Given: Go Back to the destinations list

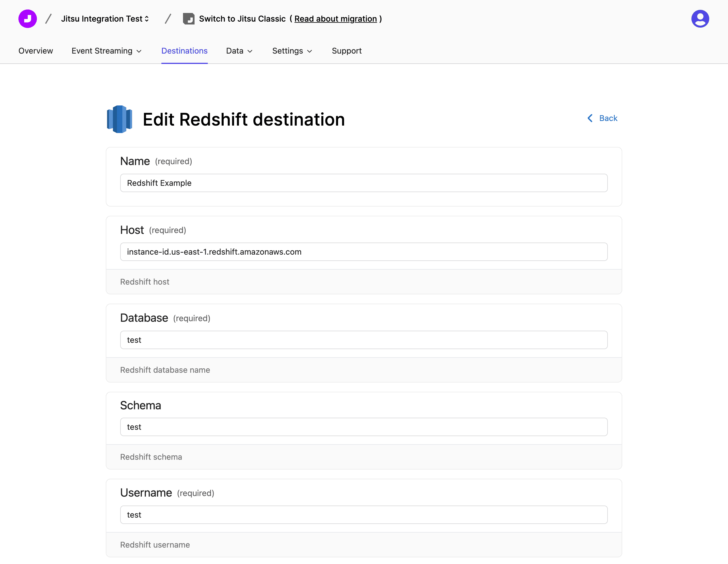Looking at the screenshot, I should coord(608,118).
